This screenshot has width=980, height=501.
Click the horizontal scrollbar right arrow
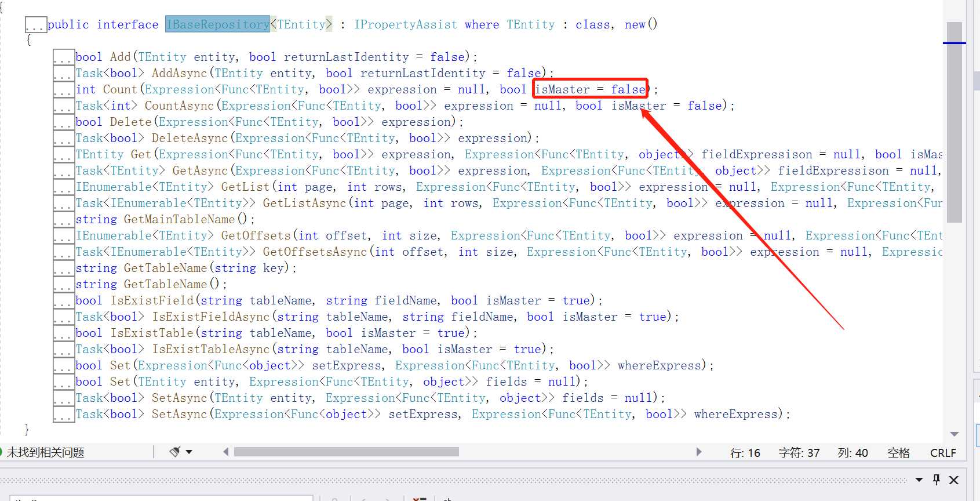pos(699,452)
